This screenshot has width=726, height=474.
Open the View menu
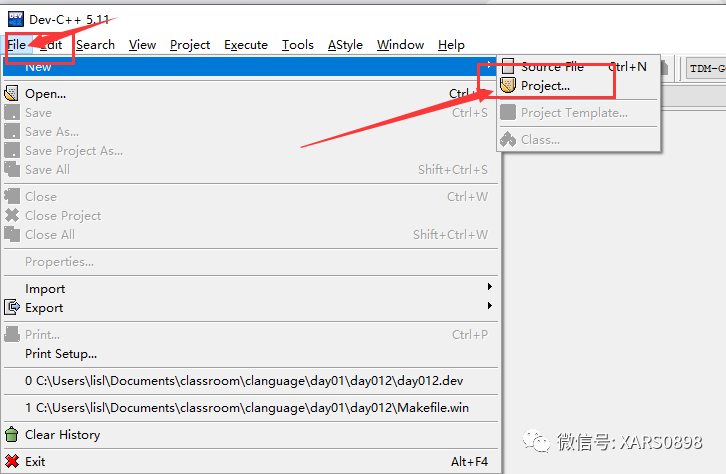pos(142,45)
